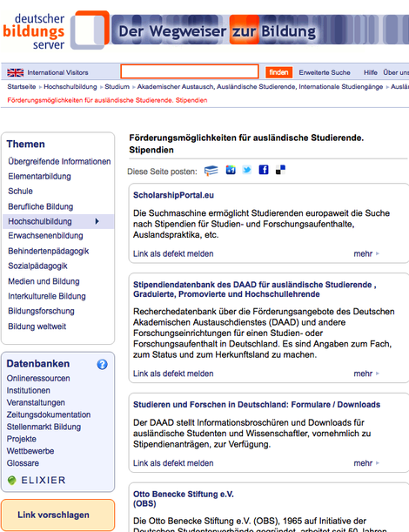Image resolution: width=409 pixels, height=532 pixels.
Task: Go to Studium breadcrumb
Action: click(117, 86)
